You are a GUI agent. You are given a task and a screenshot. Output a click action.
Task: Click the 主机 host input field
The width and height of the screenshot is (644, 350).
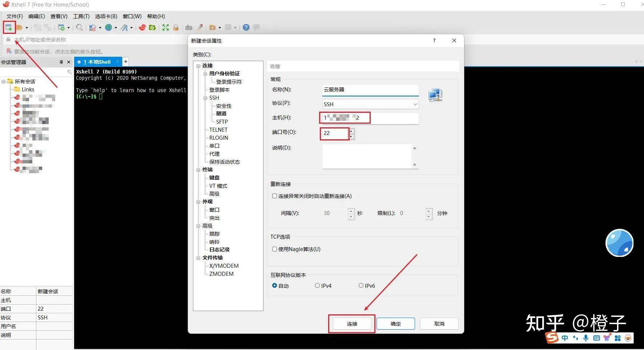point(370,118)
